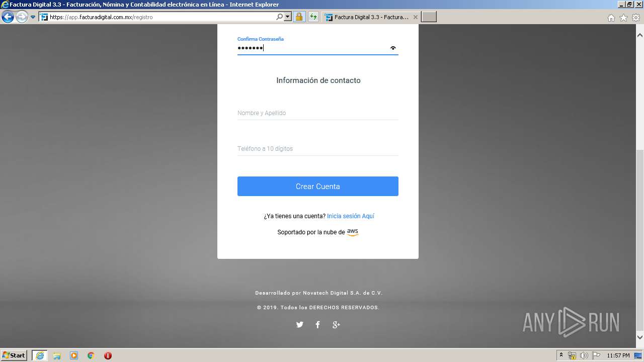Open the recent pages dropdown arrow
The width and height of the screenshot is (644, 362).
(x=33, y=17)
